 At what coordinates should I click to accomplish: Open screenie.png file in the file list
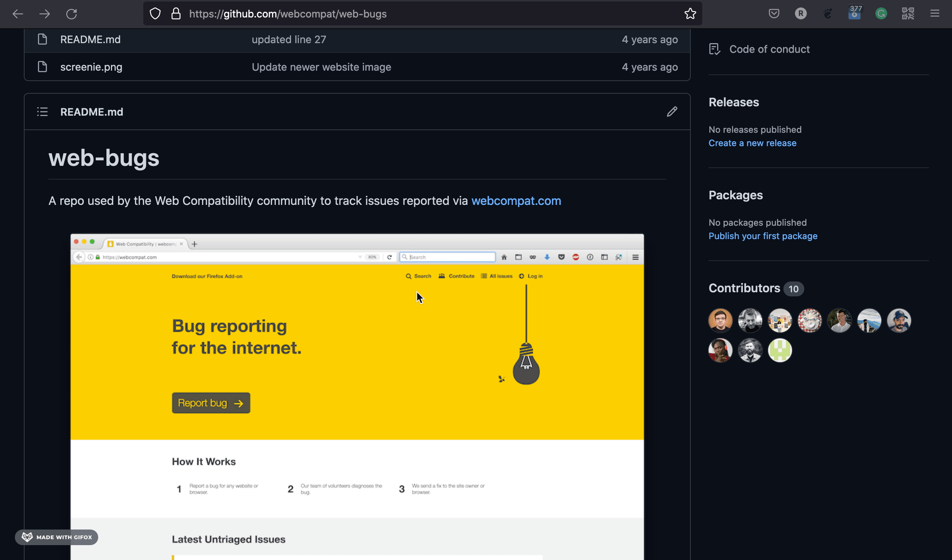tap(91, 67)
